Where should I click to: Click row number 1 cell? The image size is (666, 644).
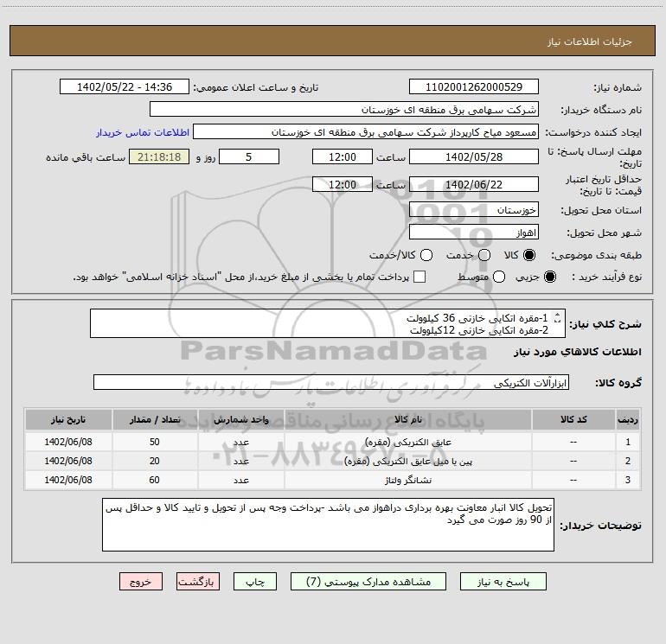(628, 442)
